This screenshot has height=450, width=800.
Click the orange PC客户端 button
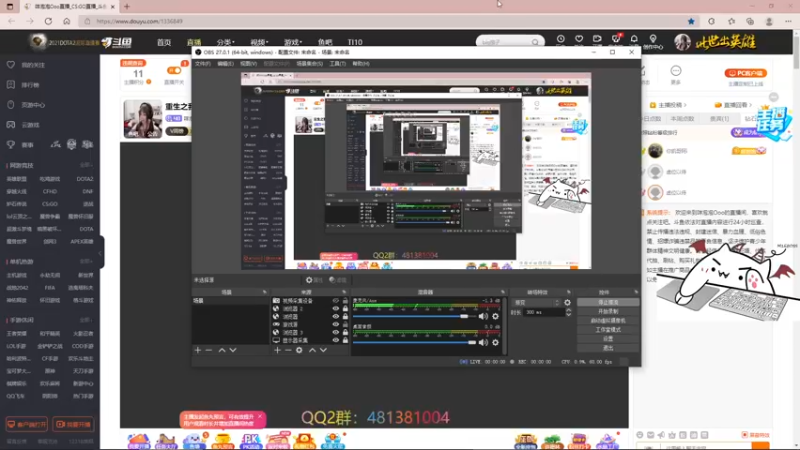pos(745,73)
